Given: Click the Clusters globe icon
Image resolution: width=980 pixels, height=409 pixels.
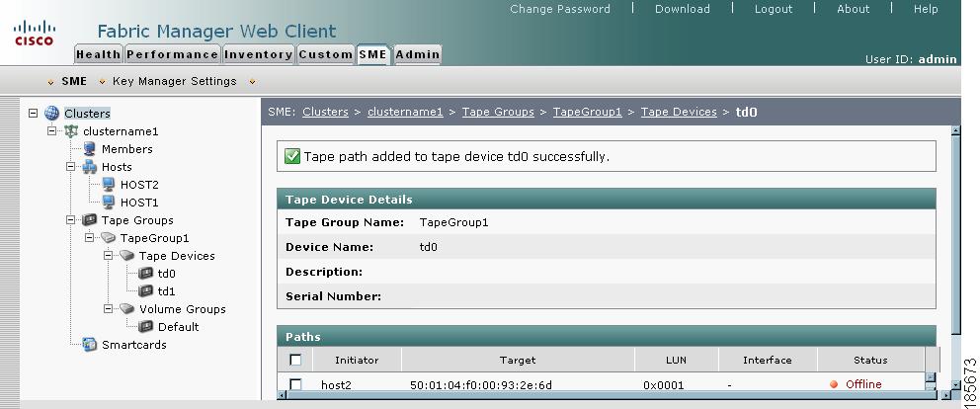Looking at the screenshot, I should point(52,114).
